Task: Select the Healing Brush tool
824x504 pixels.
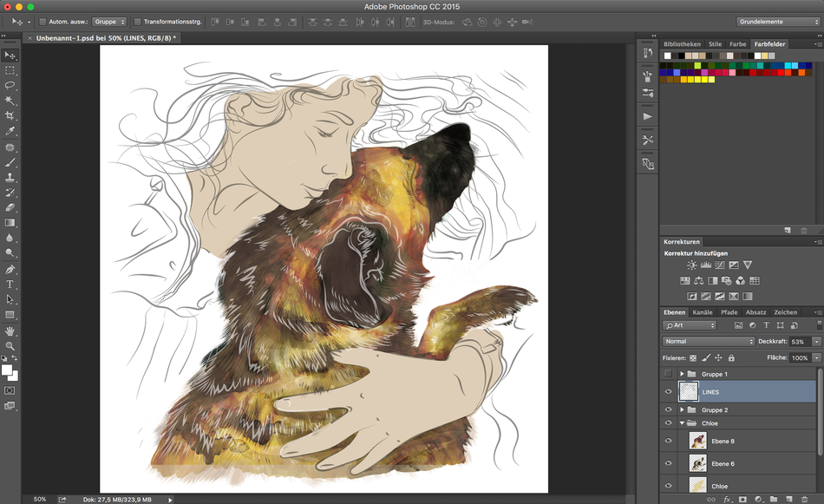Action: 10,147
